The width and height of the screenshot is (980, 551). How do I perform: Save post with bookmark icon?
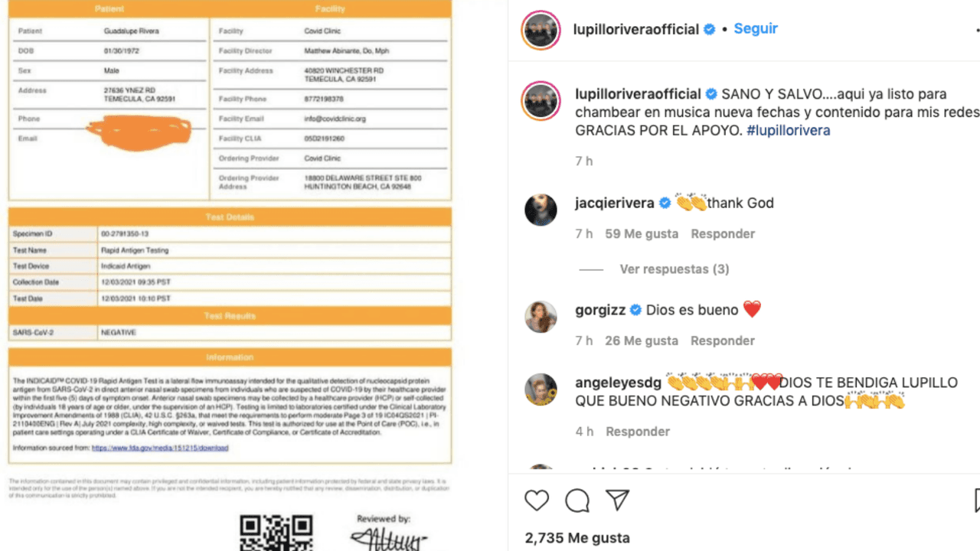977,500
